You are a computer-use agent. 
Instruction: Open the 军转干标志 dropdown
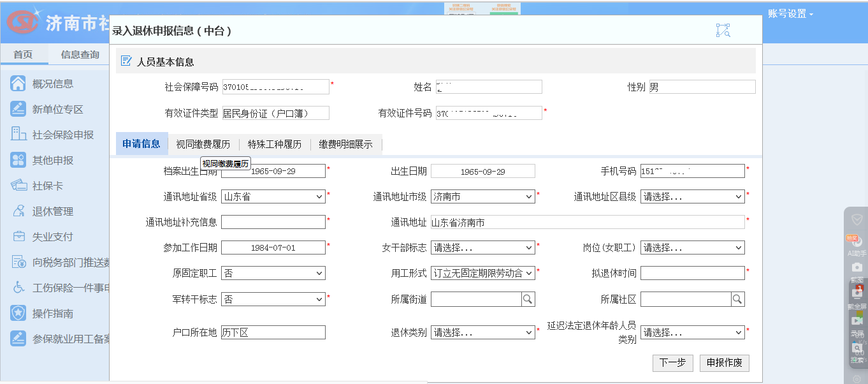pos(273,299)
